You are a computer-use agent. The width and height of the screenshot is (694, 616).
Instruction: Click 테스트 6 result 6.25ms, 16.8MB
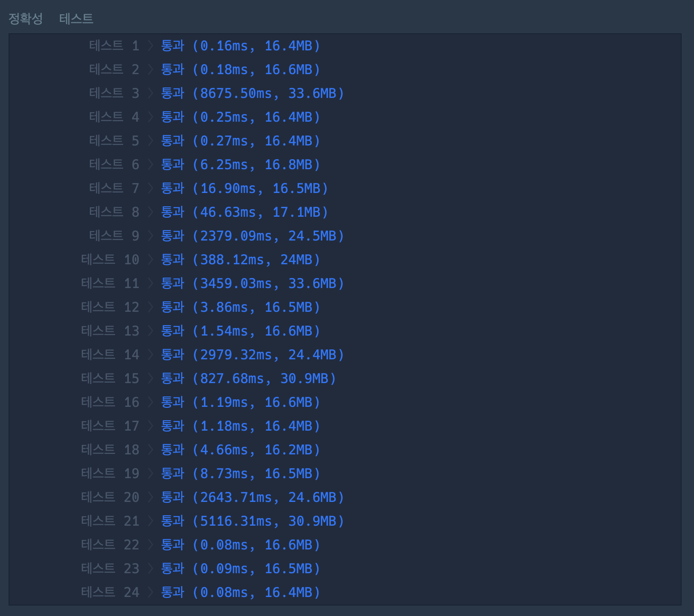(241, 164)
